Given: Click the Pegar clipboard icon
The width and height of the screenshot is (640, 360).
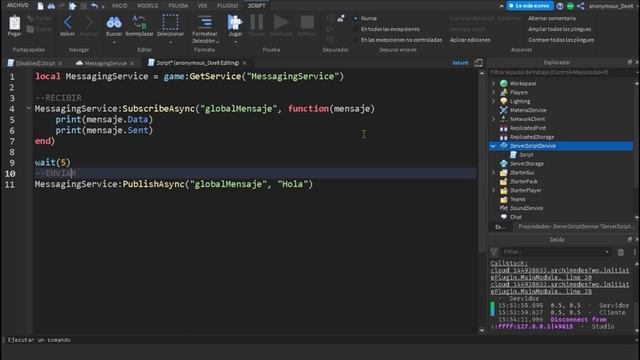Looking at the screenshot, I should pyautogui.click(x=14, y=23).
